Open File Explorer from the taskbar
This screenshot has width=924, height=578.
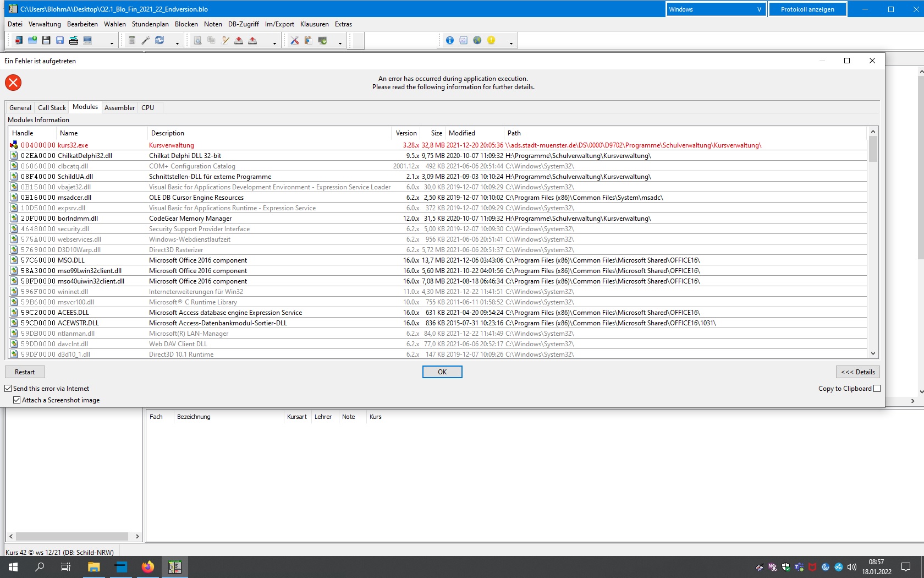pyautogui.click(x=94, y=567)
